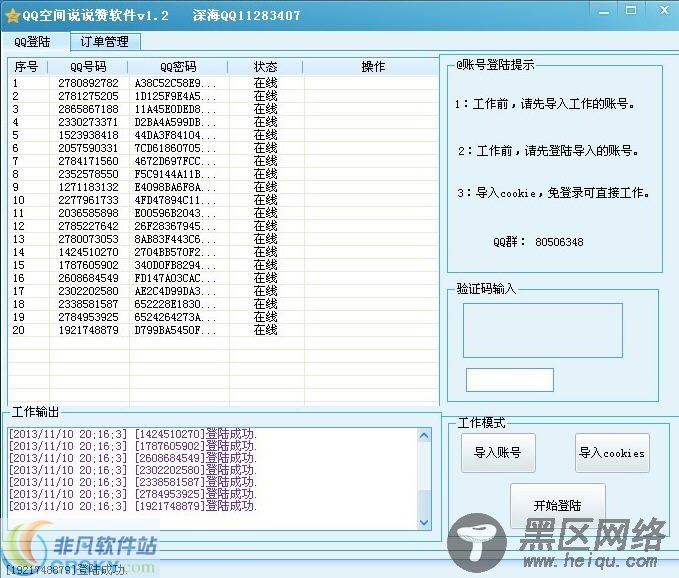The height and width of the screenshot is (578, 679).
Task: Select row with QQ 2302202580
Action: coord(223,291)
